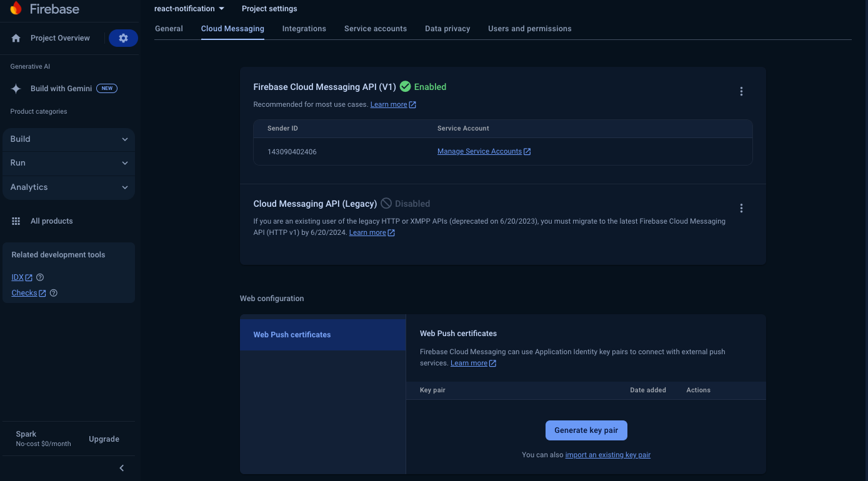868x481 pixels.
Task: Click the Firebase flame logo
Action: 16,9
